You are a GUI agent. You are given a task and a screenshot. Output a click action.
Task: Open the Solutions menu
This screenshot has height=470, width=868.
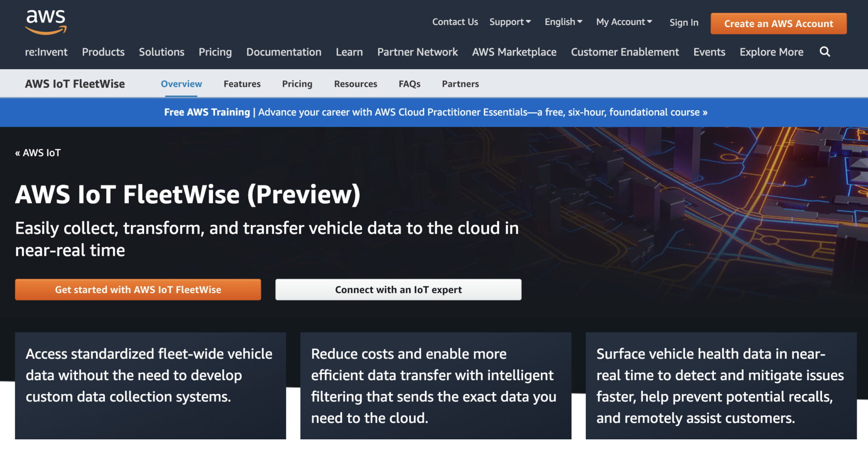pyautogui.click(x=161, y=52)
